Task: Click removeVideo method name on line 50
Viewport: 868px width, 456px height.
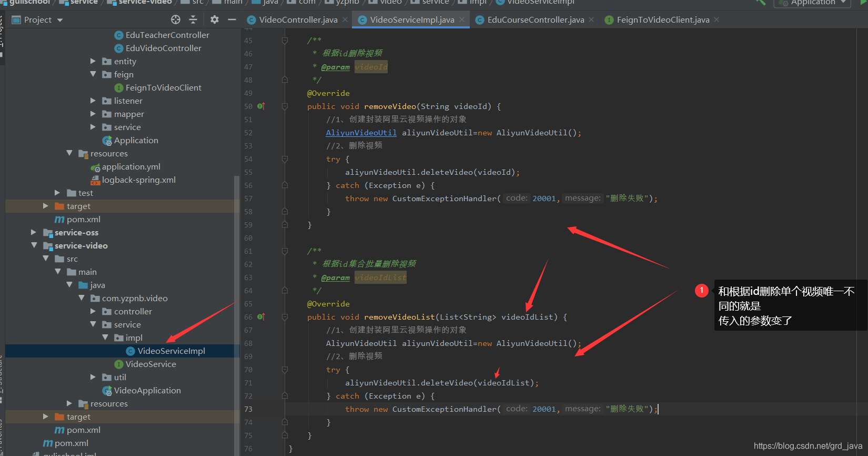Action: coord(390,106)
